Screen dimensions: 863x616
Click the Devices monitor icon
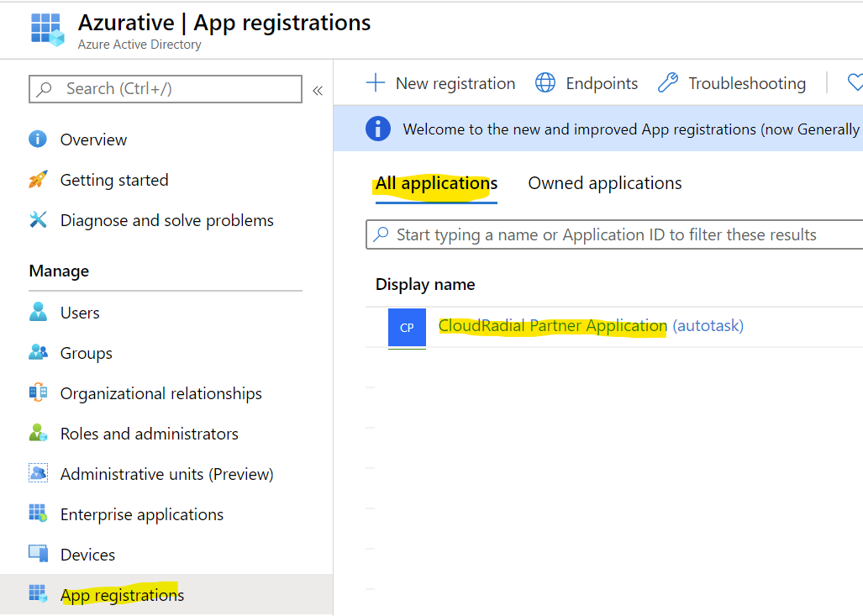pos(38,553)
